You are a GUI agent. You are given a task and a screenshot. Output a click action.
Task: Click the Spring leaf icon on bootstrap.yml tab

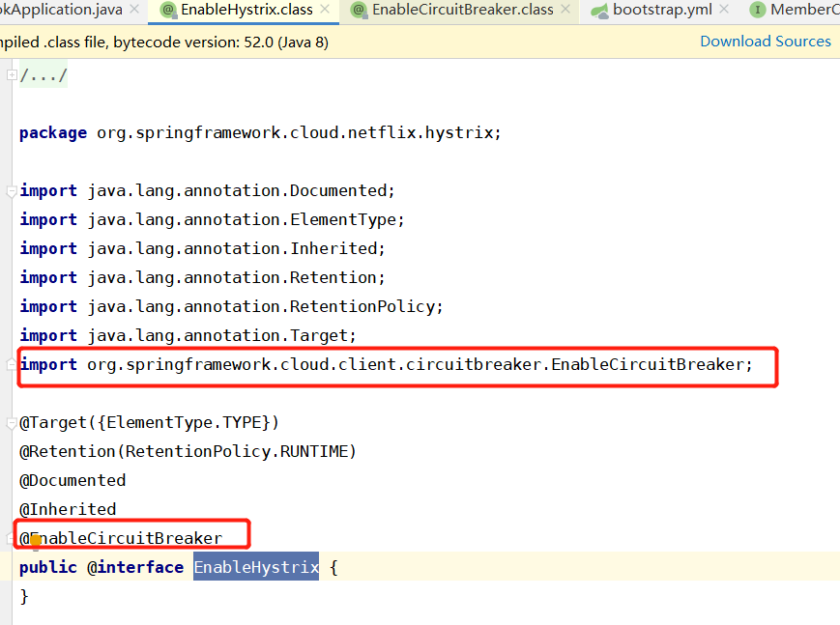click(599, 11)
